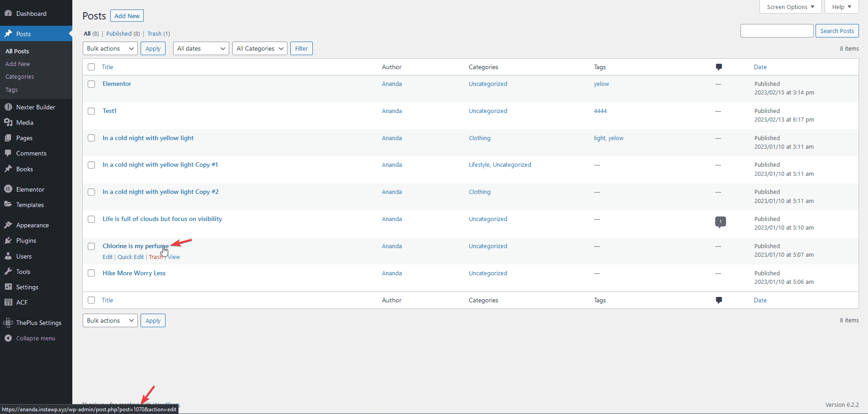
Task: Click inside the search posts field
Action: 777,30
